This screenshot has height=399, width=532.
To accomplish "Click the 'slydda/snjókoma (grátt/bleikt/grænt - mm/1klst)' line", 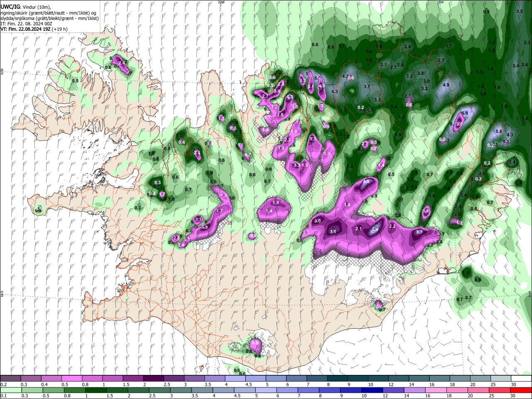I will 49,18.
